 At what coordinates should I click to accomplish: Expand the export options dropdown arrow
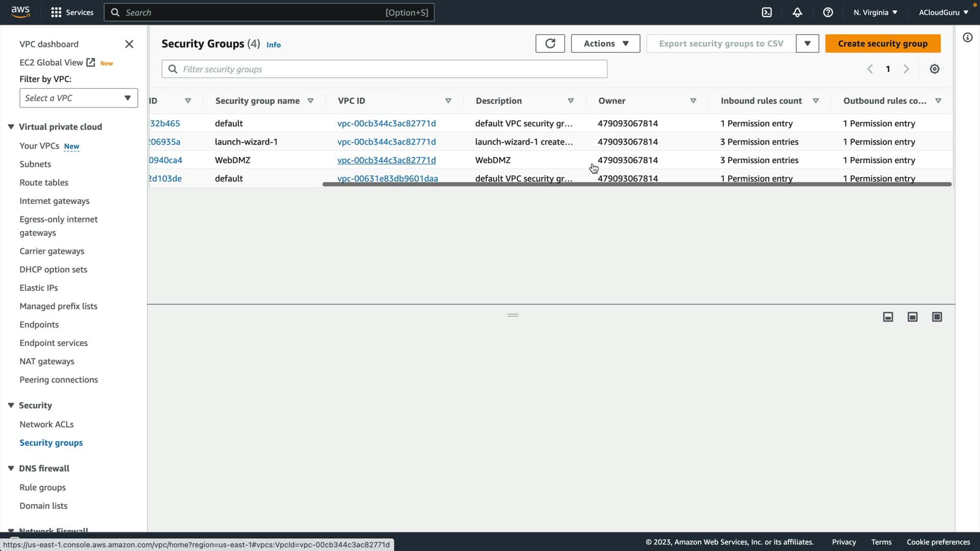coord(807,43)
